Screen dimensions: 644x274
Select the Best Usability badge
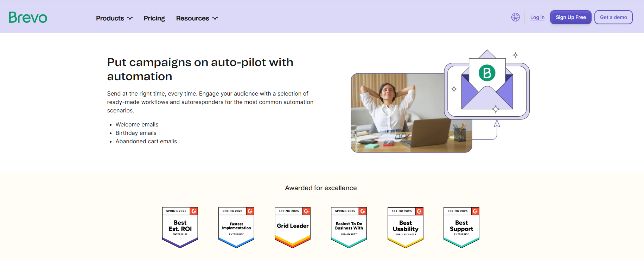pos(406,228)
